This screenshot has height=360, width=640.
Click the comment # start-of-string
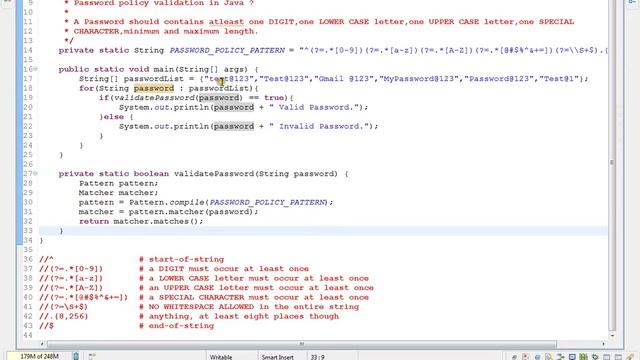point(182,260)
